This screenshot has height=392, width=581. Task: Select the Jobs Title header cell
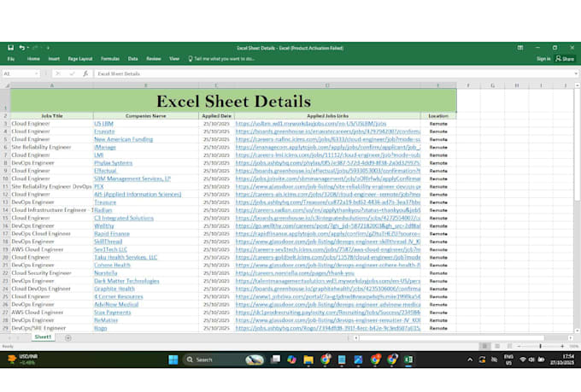coord(52,116)
